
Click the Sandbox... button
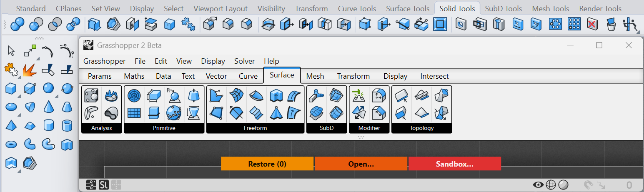(455, 164)
